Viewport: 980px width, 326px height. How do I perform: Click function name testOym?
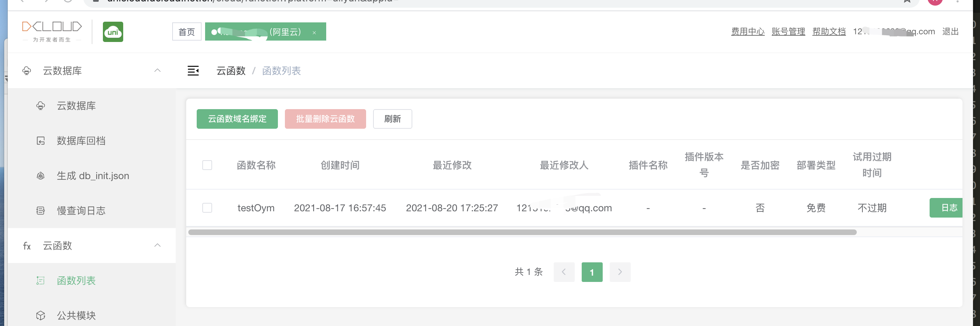(256, 208)
